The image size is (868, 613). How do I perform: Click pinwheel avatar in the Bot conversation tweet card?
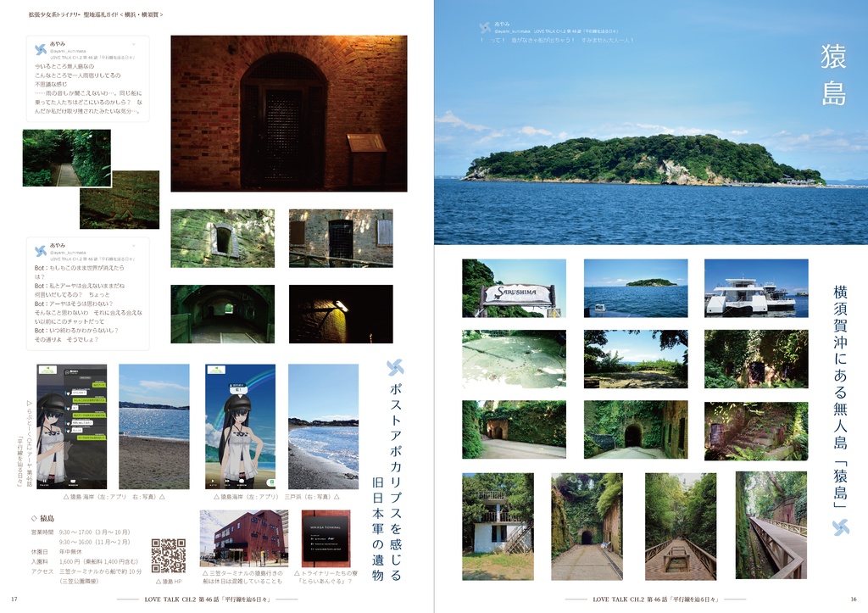click(41, 252)
